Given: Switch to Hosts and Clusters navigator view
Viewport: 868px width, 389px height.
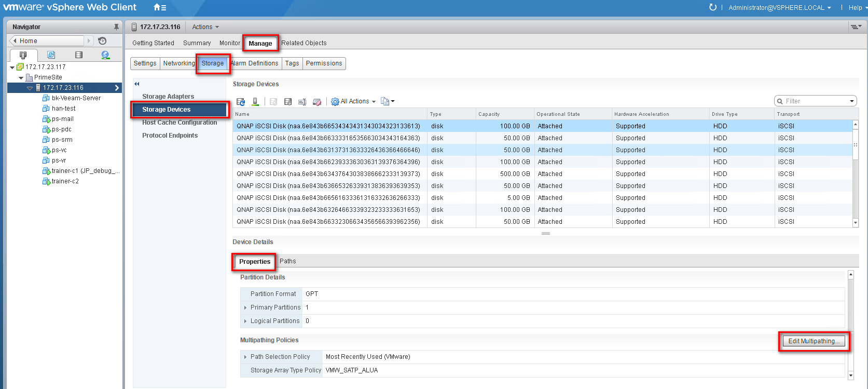Looking at the screenshot, I should tap(23, 55).
